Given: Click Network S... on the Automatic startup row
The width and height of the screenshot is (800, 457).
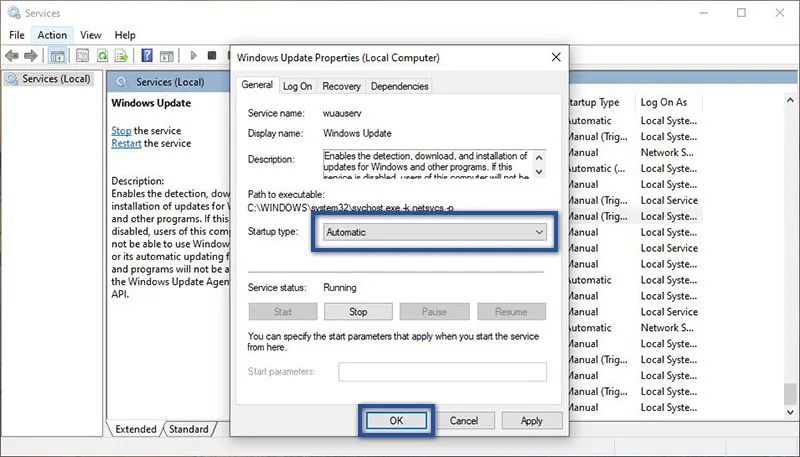Looking at the screenshot, I should pyautogui.click(x=667, y=328).
